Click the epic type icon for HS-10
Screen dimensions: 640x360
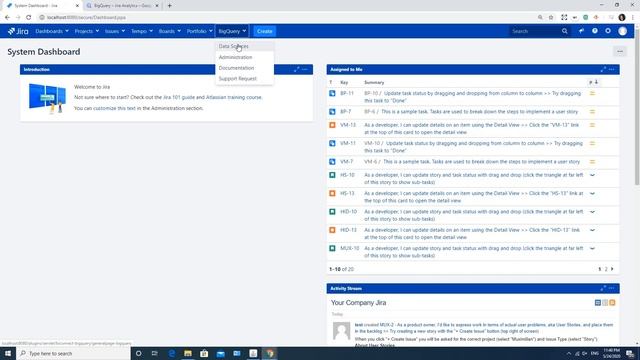pyautogui.click(x=332, y=175)
